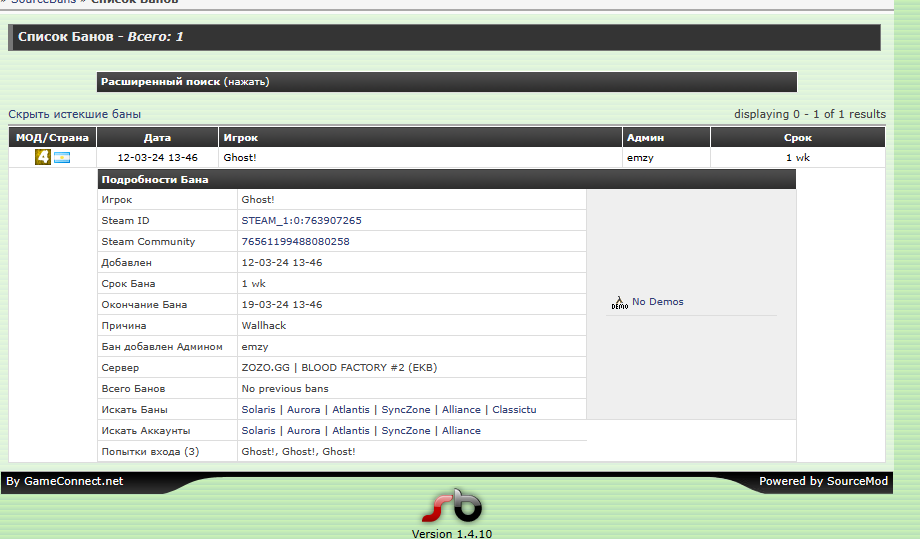Sort by the Дата column header
Image resolution: width=920 pixels, height=539 pixels.
coord(157,138)
